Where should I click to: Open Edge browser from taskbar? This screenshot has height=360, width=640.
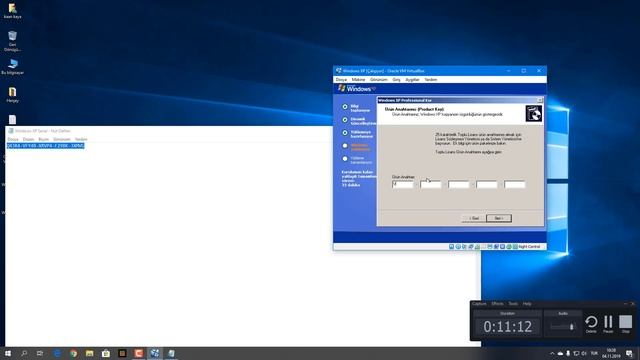pyautogui.click(x=57, y=353)
